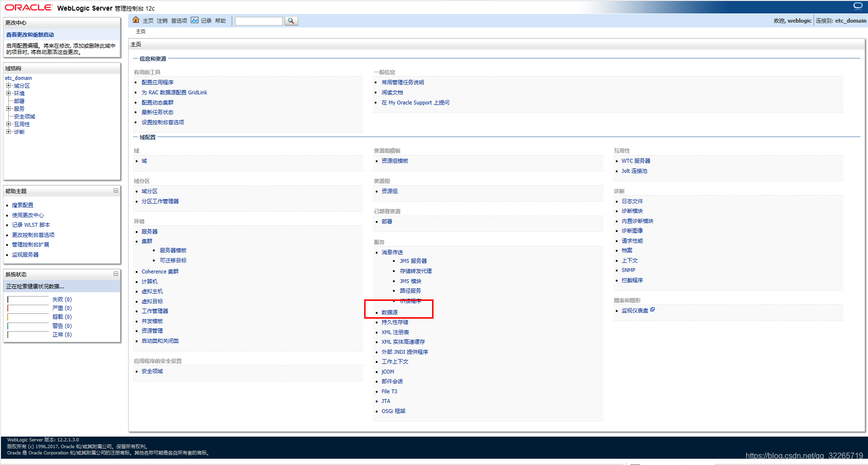Expand 服务 tree node
The image size is (868, 465).
click(9, 109)
